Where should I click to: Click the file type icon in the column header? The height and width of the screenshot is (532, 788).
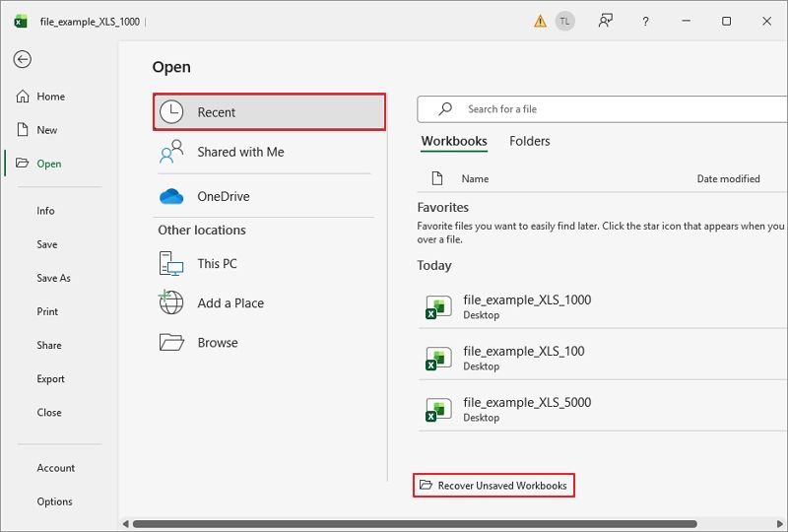(437, 178)
